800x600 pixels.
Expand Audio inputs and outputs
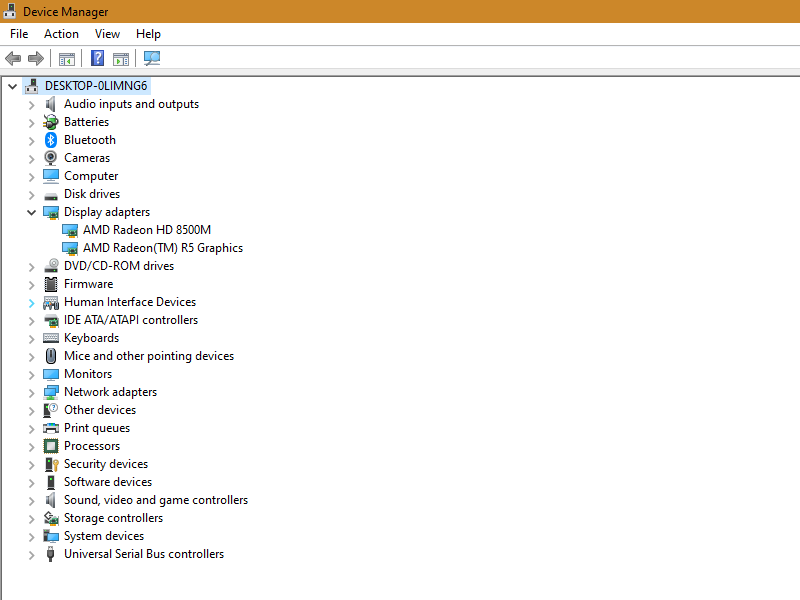click(32, 105)
